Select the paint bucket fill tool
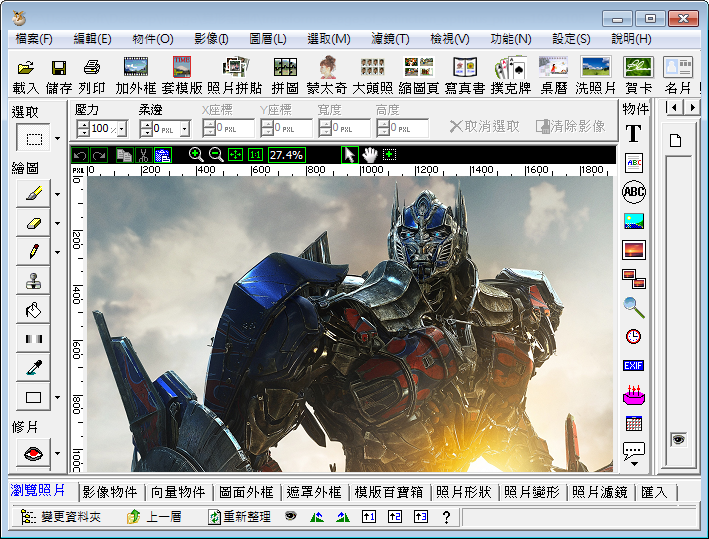The image size is (709, 539). 33,310
